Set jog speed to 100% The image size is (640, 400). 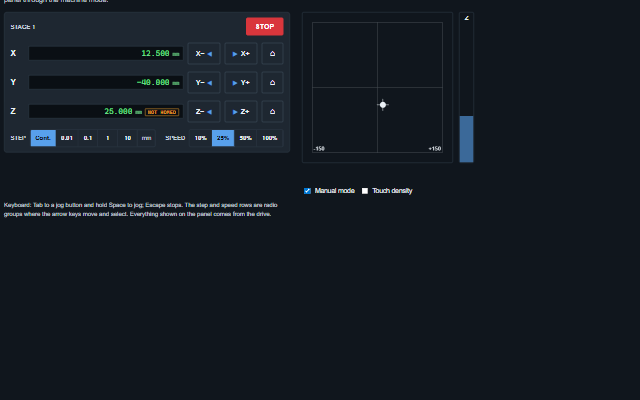point(269,138)
